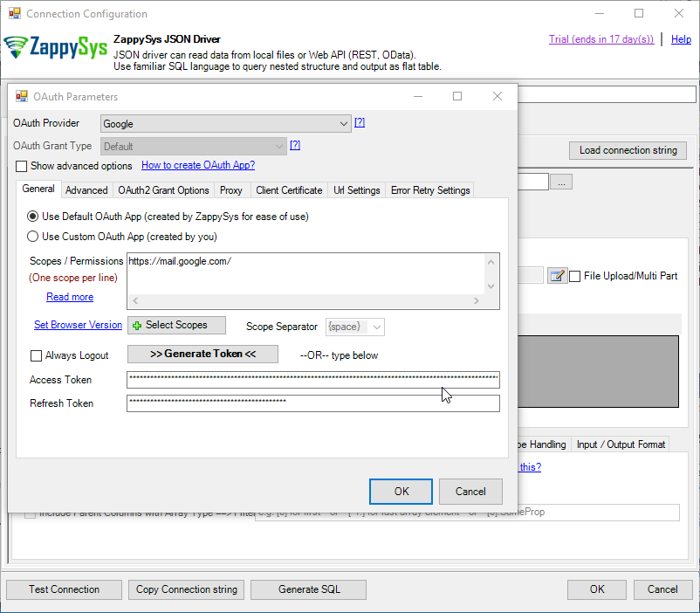
Task: Click Cancel in the OAuth Parameters dialog
Action: click(470, 492)
